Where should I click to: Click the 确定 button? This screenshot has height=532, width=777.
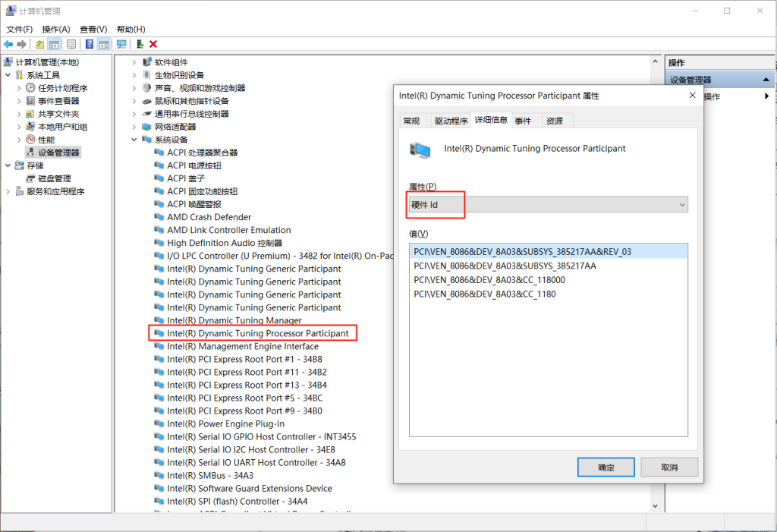pyautogui.click(x=606, y=467)
